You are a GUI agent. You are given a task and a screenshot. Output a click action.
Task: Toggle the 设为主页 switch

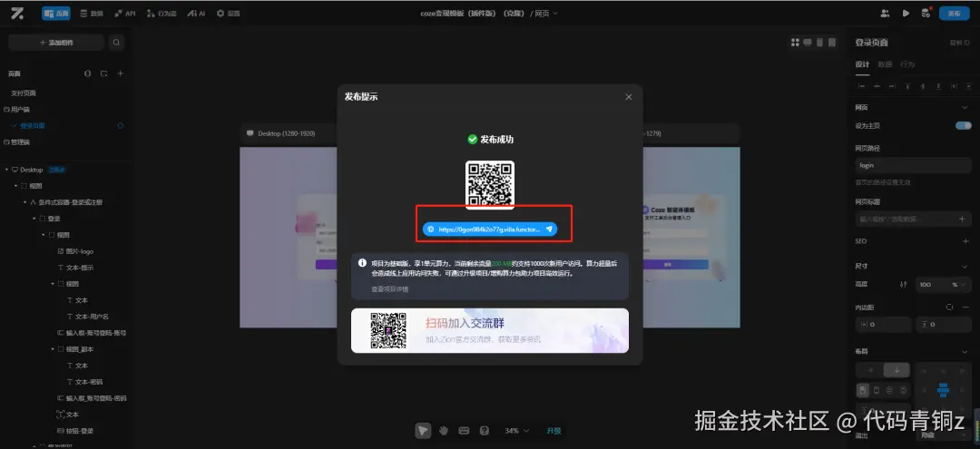coord(963,125)
